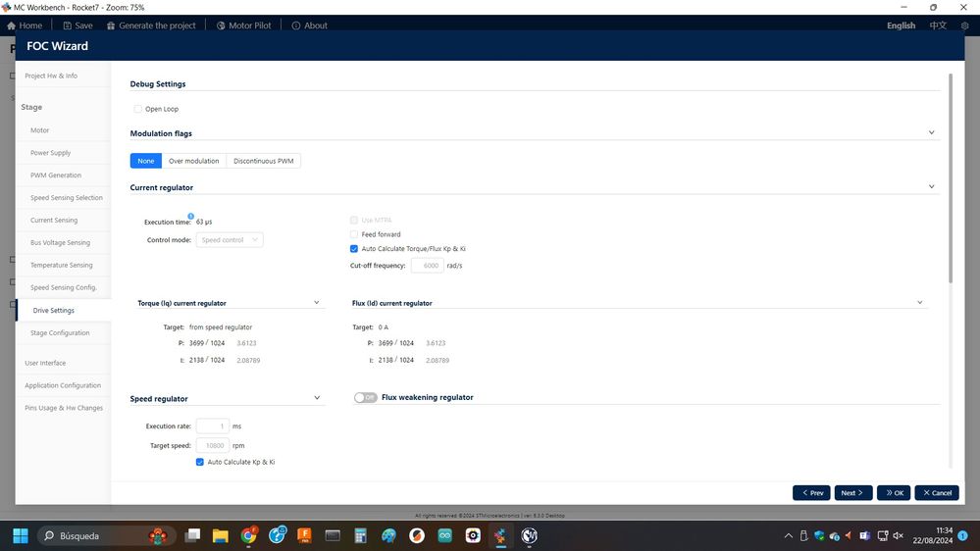Image resolution: width=980 pixels, height=551 pixels.
Task: Open the Temperature Sensing stage
Action: [61, 266]
